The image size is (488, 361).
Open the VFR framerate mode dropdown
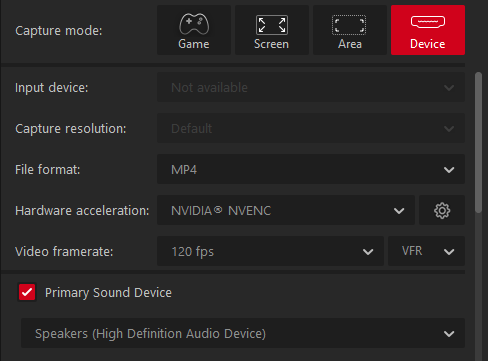(426, 251)
